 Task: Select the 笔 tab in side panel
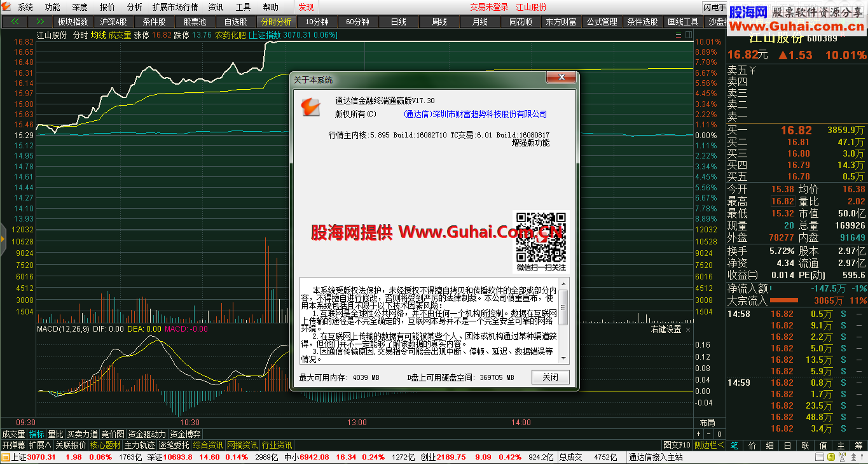coord(734,446)
